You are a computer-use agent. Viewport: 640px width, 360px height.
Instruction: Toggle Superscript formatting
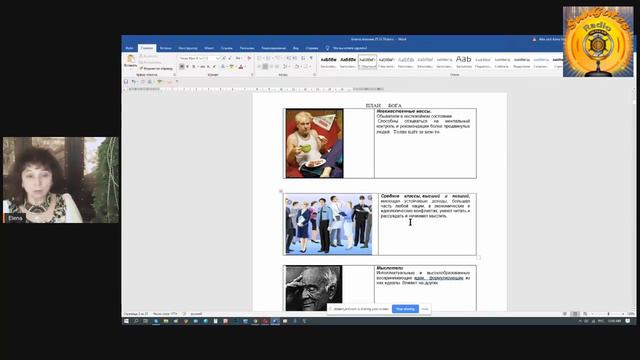214,67
